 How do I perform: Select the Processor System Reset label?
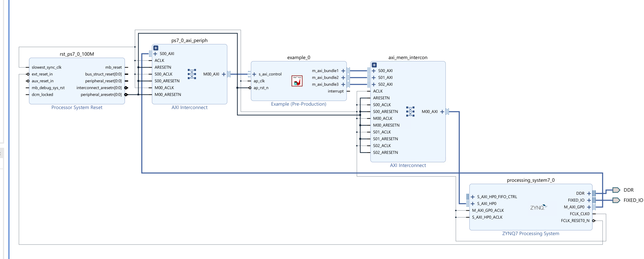pos(77,107)
